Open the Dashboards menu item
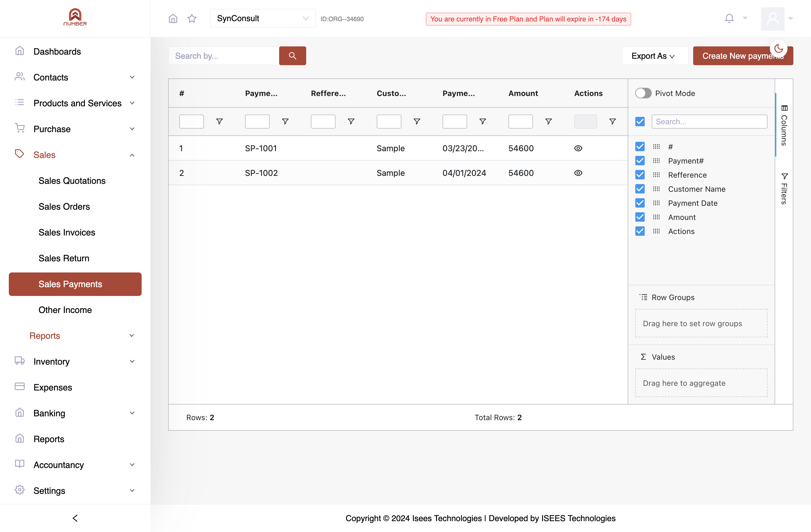Image resolution: width=811 pixels, height=532 pixels. (75, 51)
